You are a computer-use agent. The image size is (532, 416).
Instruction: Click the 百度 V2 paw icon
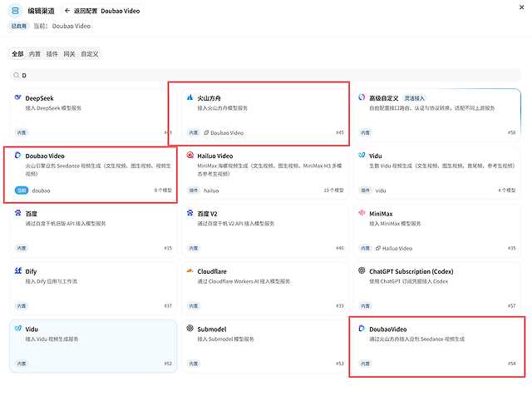tap(190, 213)
